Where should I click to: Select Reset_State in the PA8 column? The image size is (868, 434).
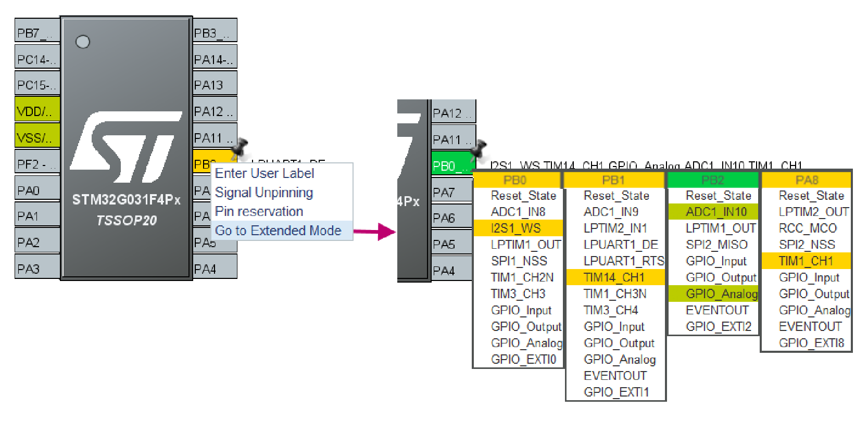click(811, 196)
